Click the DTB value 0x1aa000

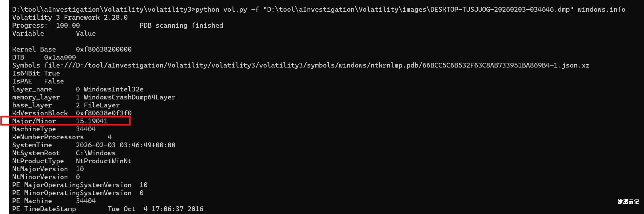tap(60, 57)
